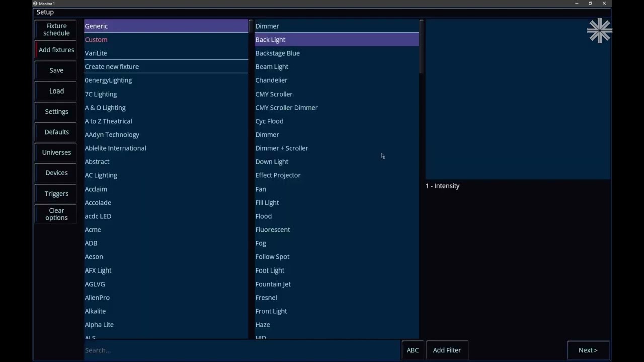Viewport: 644px width, 362px height.
Task: Select Beam Light fixture type
Action: [x=337, y=67]
